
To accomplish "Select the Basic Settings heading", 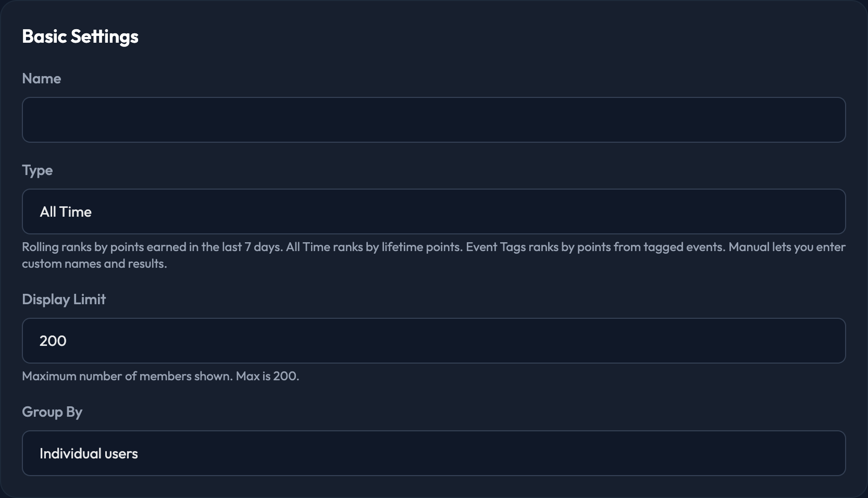I will (80, 36).
